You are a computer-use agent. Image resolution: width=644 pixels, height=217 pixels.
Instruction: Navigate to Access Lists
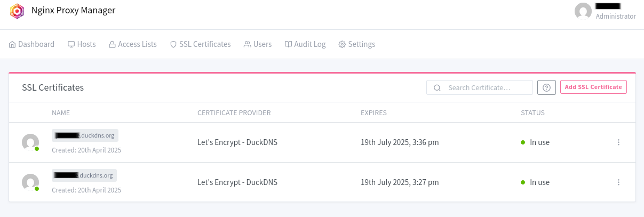[x=133, y=44]
